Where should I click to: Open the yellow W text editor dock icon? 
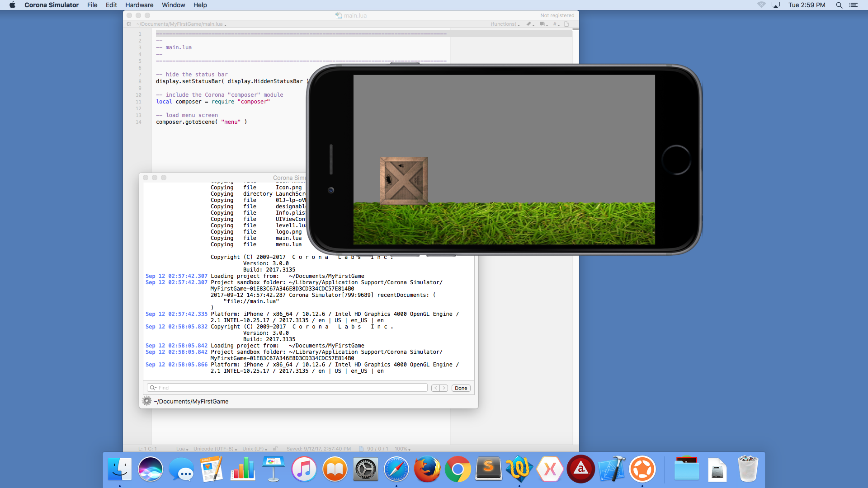click(x=519, y=469)
